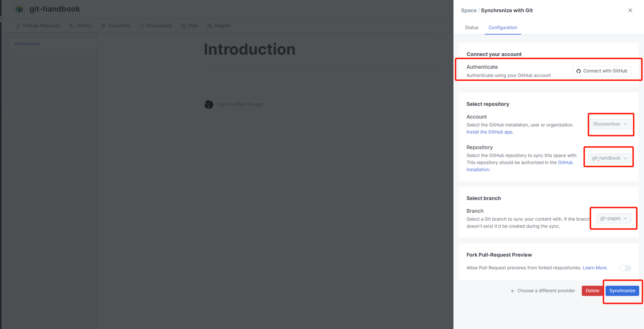
Task: Click the Install the GitHub app link
Action: [x=489, y=132]
